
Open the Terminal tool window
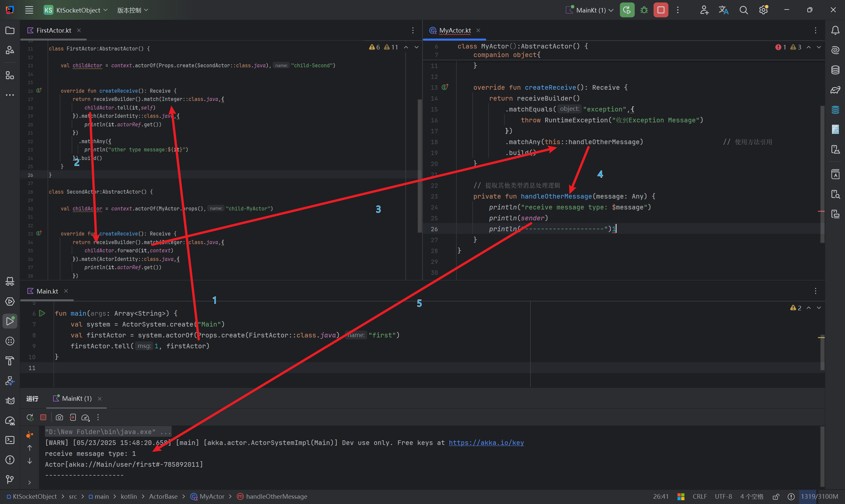10,440
